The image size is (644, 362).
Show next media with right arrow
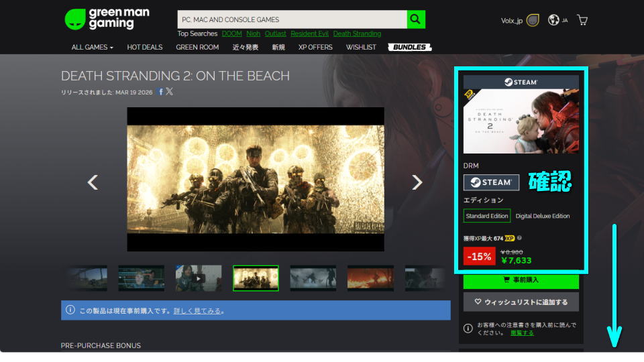pyautogui.click(x=417, y=182)
